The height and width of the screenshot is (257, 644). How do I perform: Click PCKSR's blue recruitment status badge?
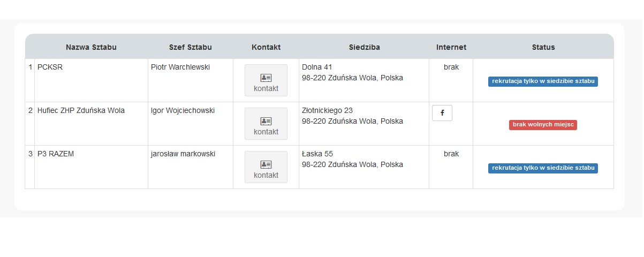pos(543,81)
